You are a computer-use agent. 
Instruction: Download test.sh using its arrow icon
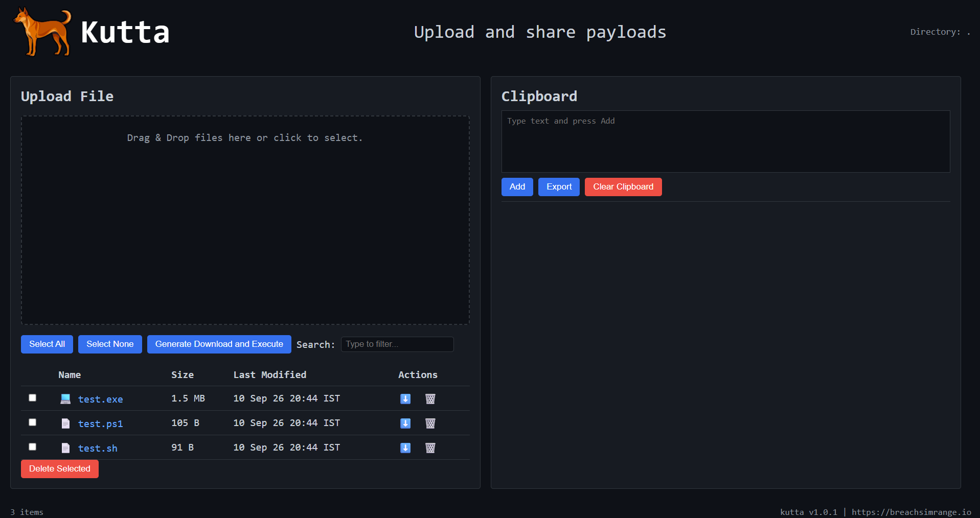pyautogui.click(x=405, y=448)
